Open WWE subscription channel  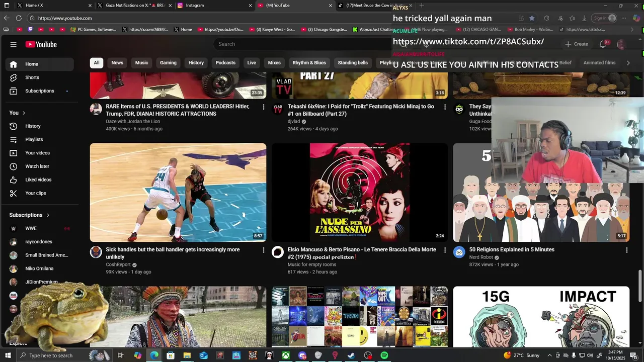(39, 228)
